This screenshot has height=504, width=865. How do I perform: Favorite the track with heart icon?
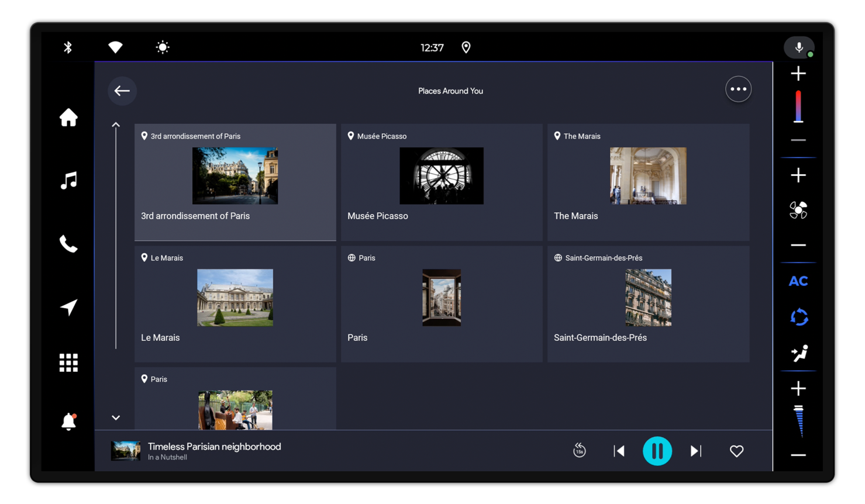(736, 451)
